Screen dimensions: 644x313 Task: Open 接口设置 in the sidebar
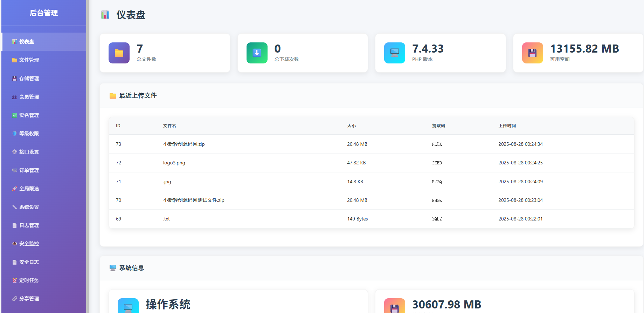click(44, 152)
